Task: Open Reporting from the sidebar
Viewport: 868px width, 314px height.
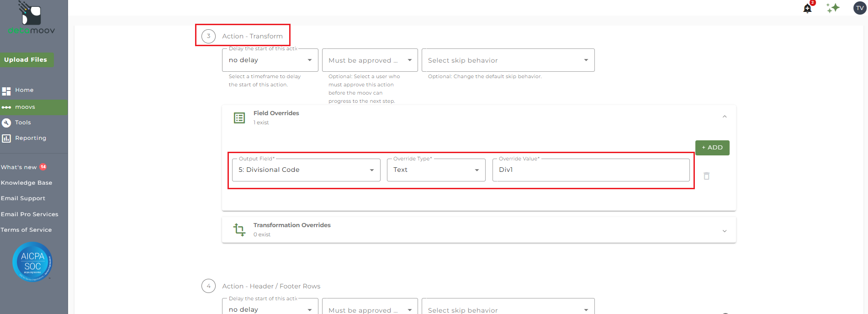Action: (30, 138)
